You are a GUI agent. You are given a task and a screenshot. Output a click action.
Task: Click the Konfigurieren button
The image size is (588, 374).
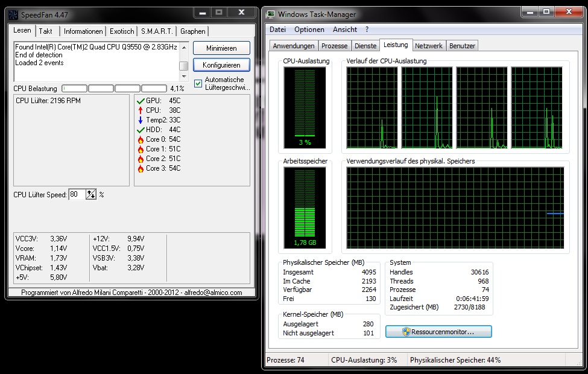tap(221, 65)
